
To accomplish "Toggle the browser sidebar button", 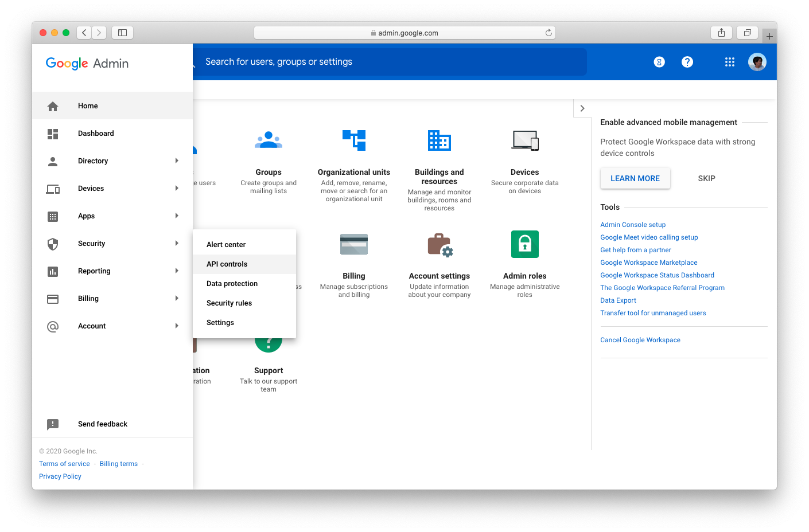I will coord(122,33).
